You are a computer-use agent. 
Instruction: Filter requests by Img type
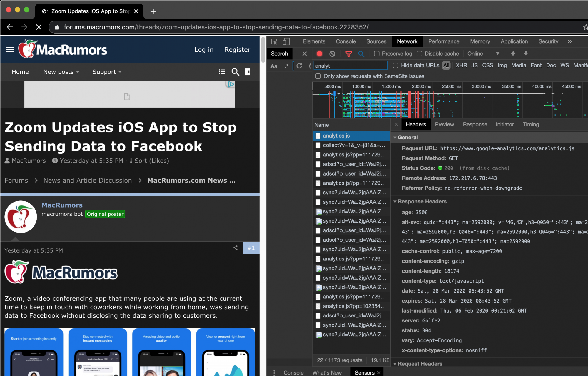pyautogui.click(x=502, y=65)
